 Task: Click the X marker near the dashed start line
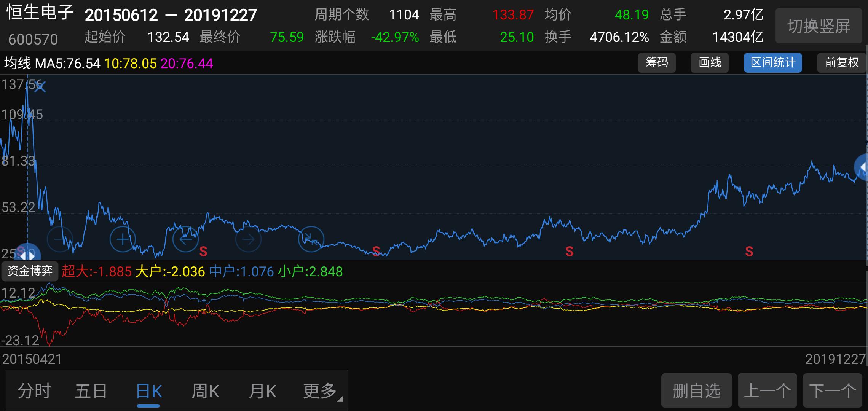40,86
